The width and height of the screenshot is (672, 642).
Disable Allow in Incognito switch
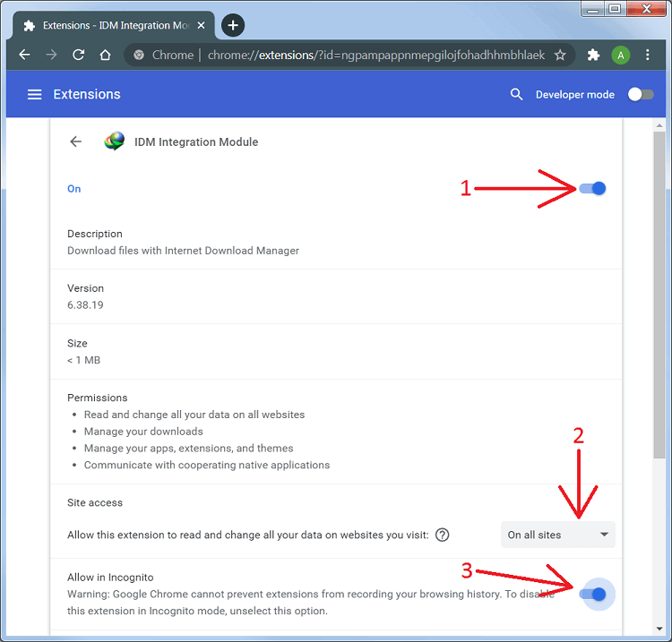(592, 594)
